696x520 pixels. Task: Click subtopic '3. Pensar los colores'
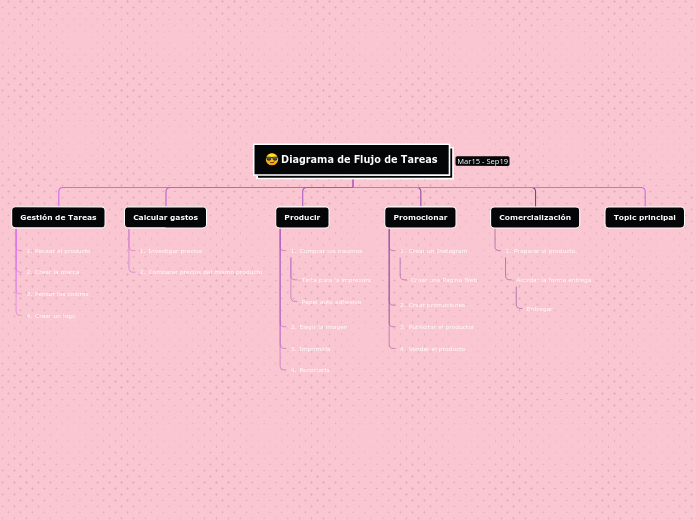tap(57, 294)
